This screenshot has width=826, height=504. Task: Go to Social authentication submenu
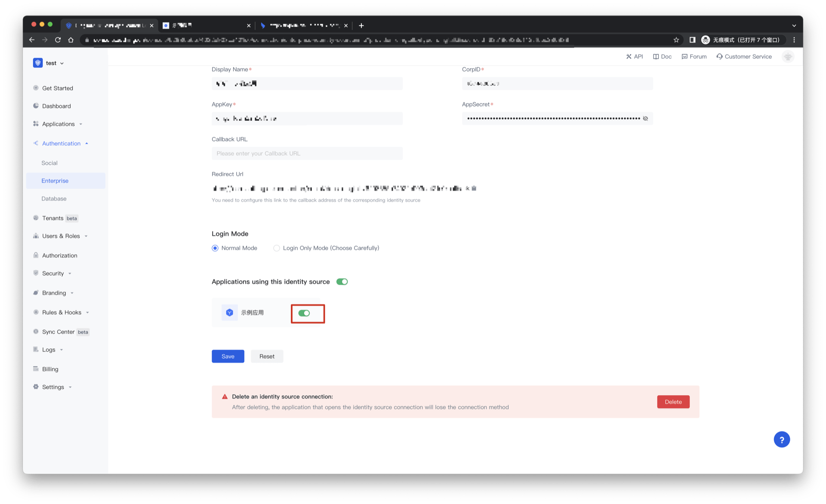49,163
